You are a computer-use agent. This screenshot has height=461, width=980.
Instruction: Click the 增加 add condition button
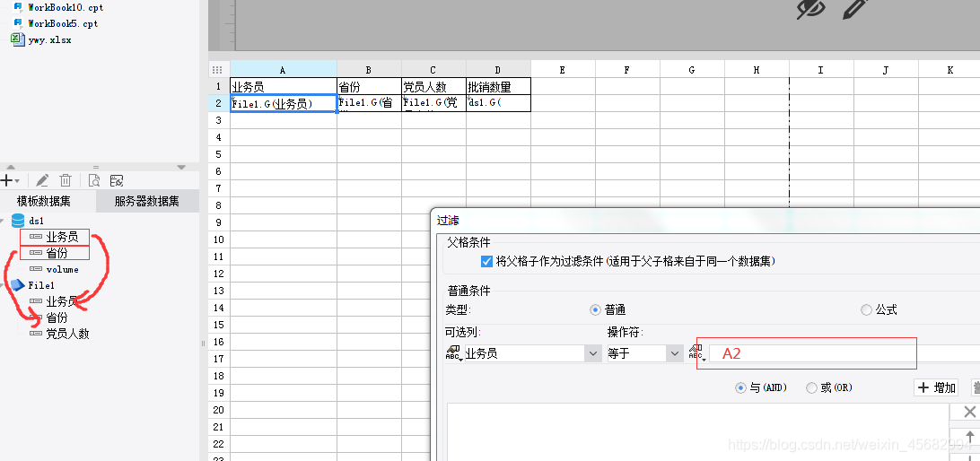[936, 387]
